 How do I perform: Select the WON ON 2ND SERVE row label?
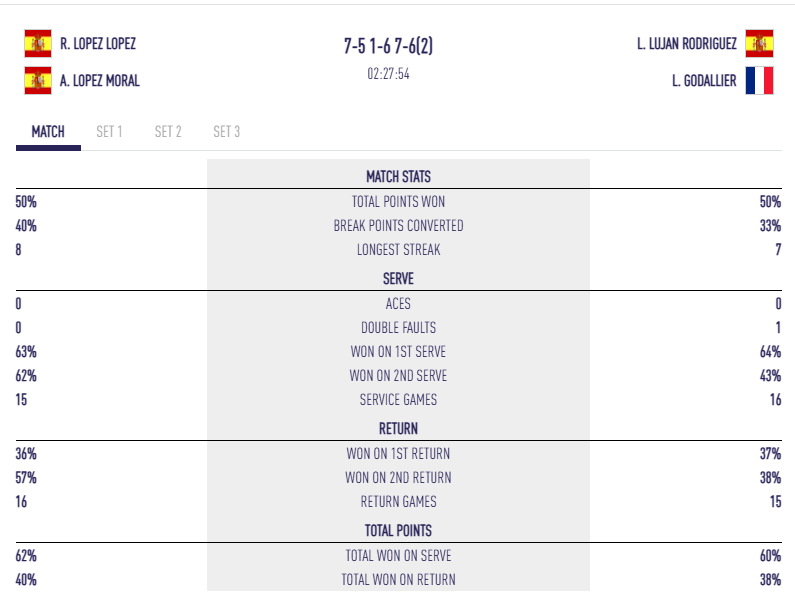pos(399,376)
